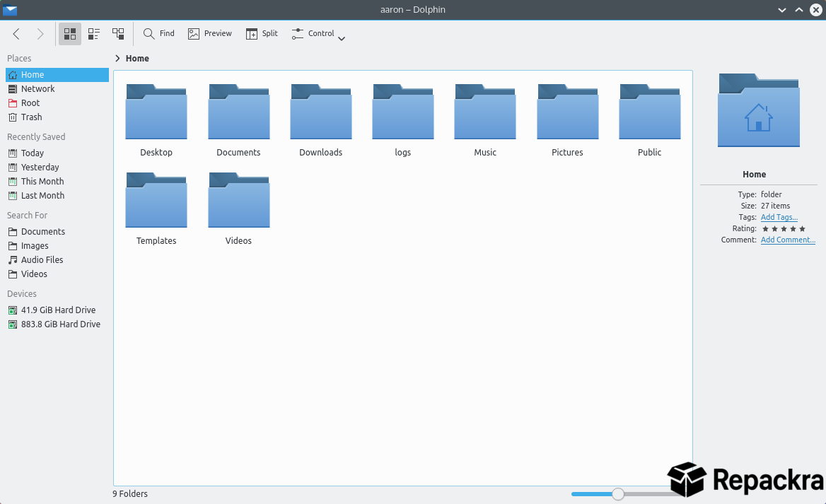Switch to Details tree view mode
This screenshot has height=504, width=826.
(118, 34)
